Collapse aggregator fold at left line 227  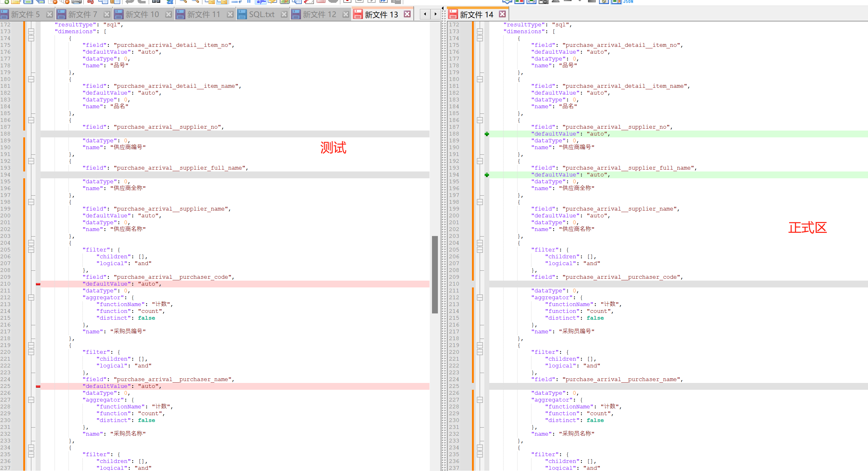coord(31,400)
